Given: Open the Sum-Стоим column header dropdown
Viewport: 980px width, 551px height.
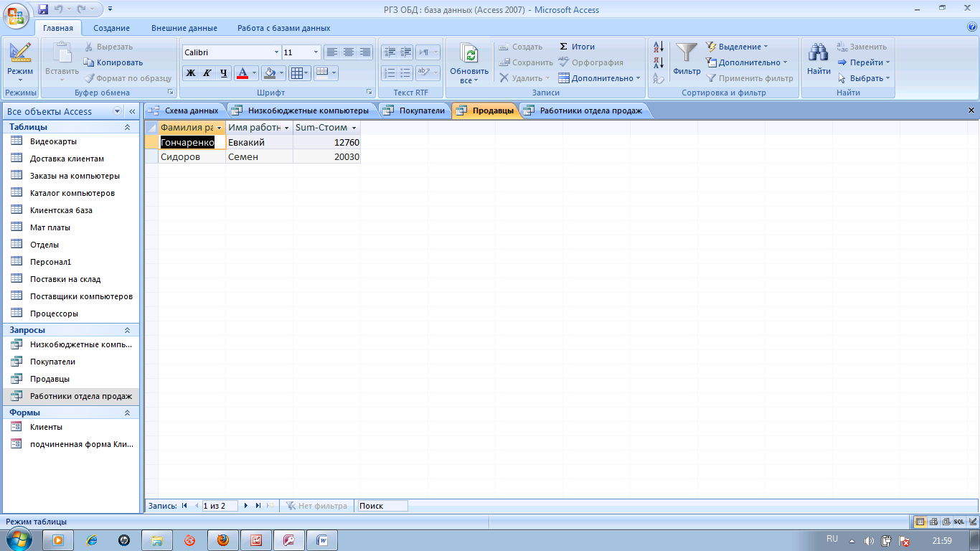Looking at the screenshot, I should (354, 128).
